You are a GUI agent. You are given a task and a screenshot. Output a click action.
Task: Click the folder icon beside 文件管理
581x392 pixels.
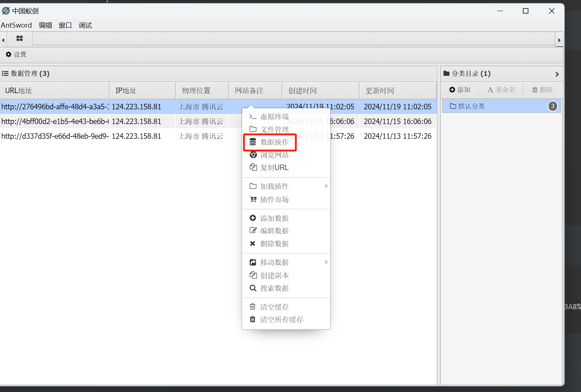click(253, 129)
